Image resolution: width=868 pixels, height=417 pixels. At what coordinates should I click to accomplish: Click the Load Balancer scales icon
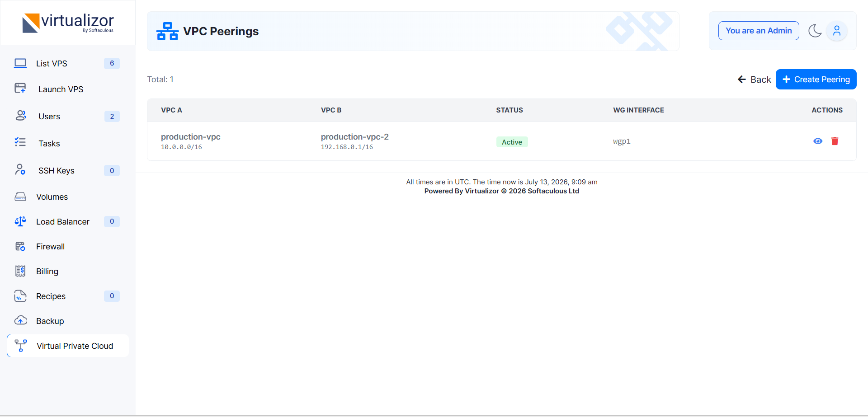(20, 221)
